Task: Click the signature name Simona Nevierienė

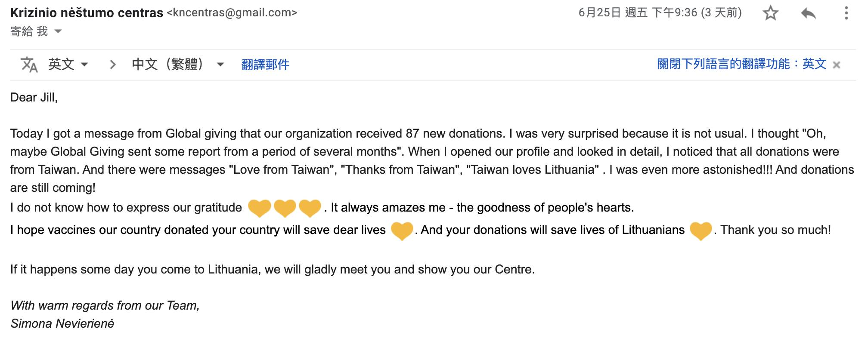Action: pyautogui.click(x=62, y=323)
